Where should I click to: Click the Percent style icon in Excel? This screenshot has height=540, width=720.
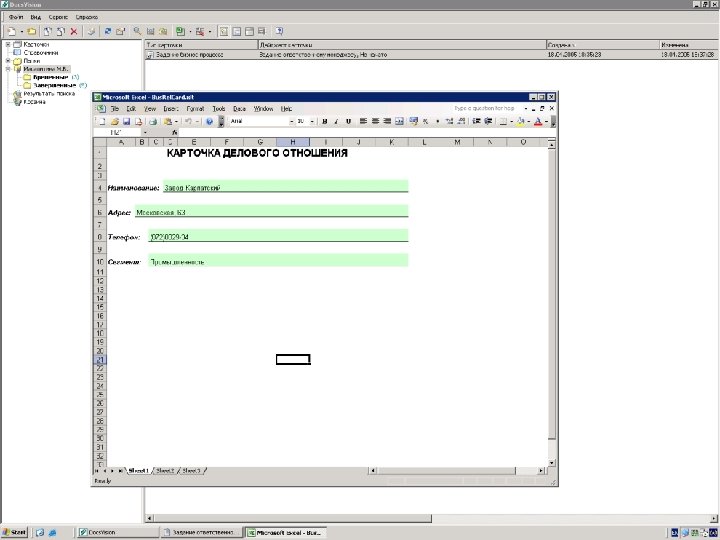tap(425, 121)
